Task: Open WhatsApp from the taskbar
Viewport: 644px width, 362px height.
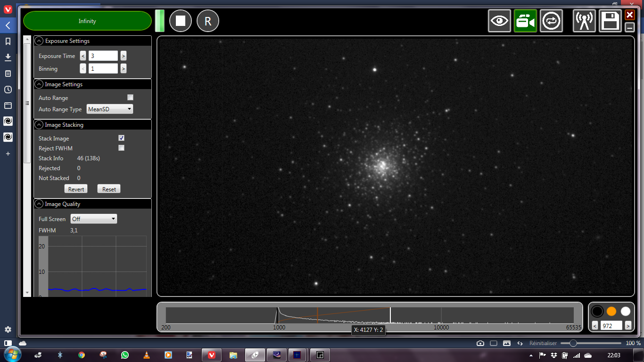Action: (x=124, y=355)
